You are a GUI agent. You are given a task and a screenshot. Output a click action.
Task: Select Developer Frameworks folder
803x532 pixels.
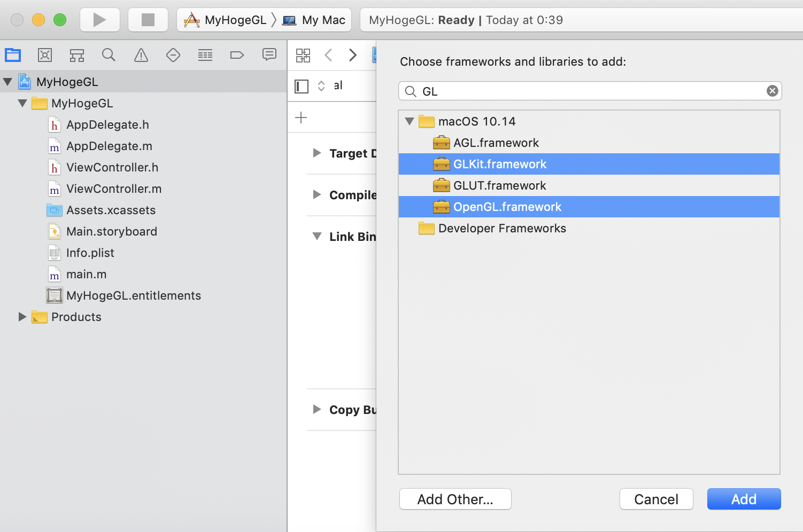click(589, 228)
